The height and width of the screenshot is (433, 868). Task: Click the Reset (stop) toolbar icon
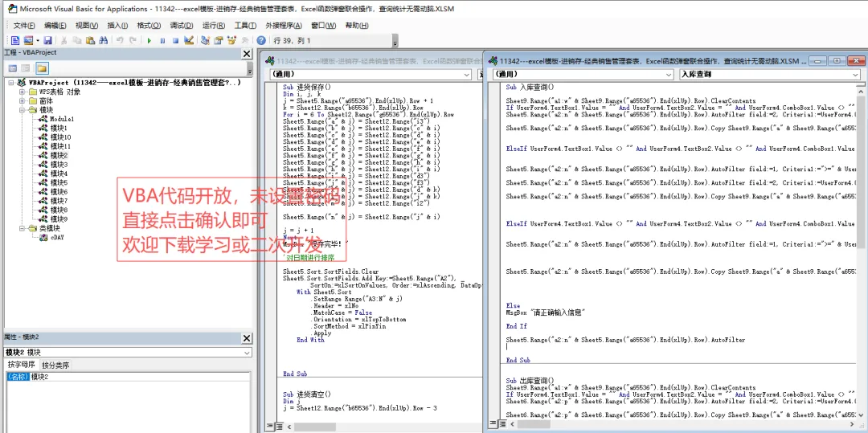click(175, 40)
